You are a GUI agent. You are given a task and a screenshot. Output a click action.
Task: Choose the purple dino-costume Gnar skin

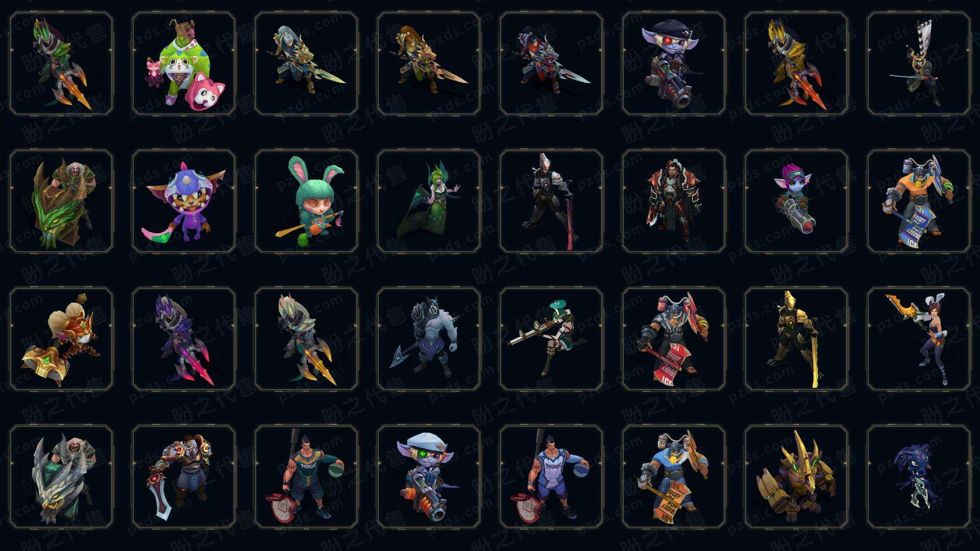[184, 202]
